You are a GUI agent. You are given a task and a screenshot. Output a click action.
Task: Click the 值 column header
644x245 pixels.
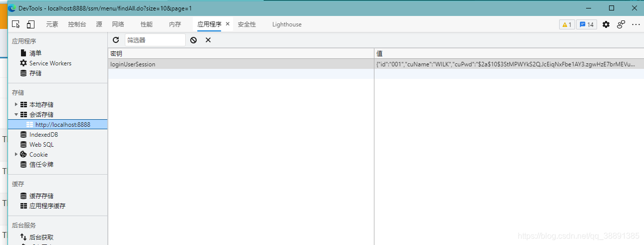(509, 53)
